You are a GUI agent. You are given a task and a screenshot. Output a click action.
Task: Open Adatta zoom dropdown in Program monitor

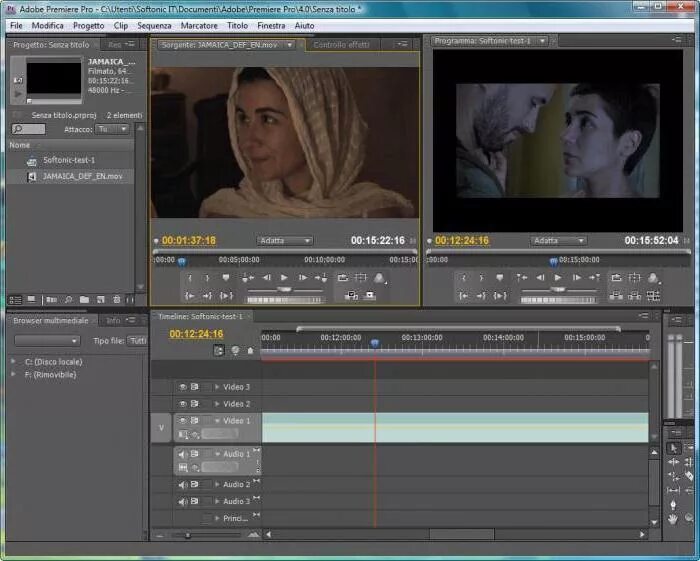point(558,241)
